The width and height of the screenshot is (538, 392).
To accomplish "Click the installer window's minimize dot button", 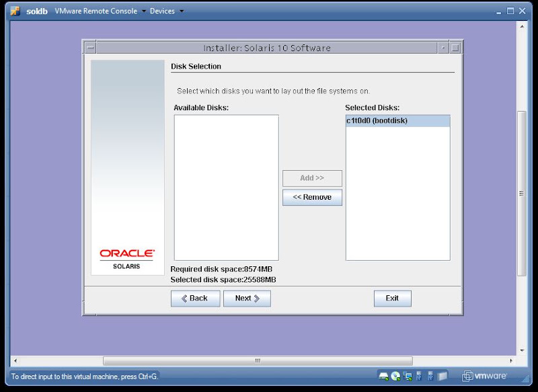I will [443, 48].
